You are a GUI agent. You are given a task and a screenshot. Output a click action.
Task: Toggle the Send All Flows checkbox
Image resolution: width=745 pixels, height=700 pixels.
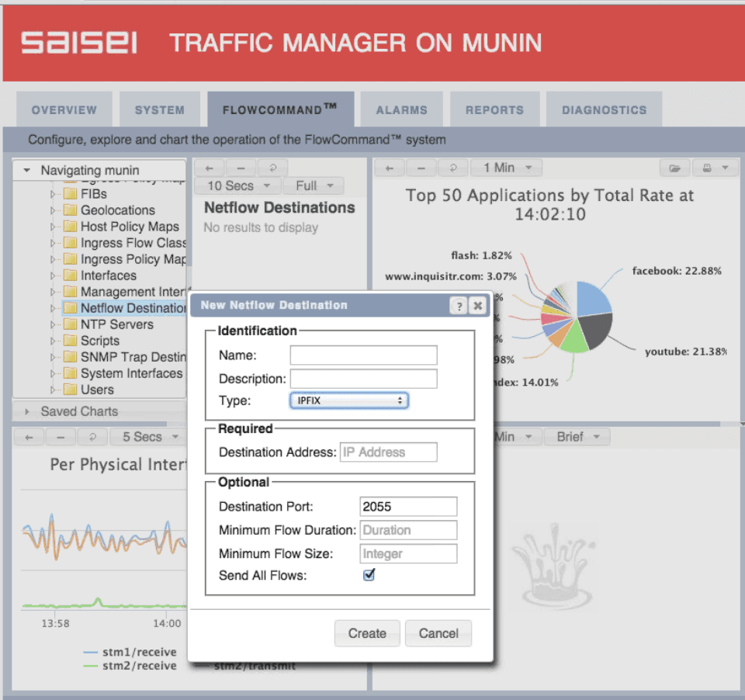pyautogui.click(x=369, y=575)
